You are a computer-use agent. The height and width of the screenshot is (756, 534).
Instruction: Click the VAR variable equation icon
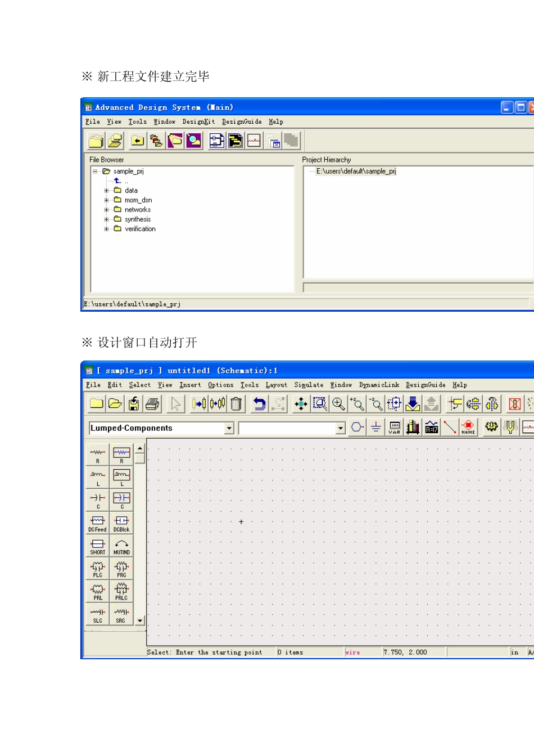(x=395, y=427)
